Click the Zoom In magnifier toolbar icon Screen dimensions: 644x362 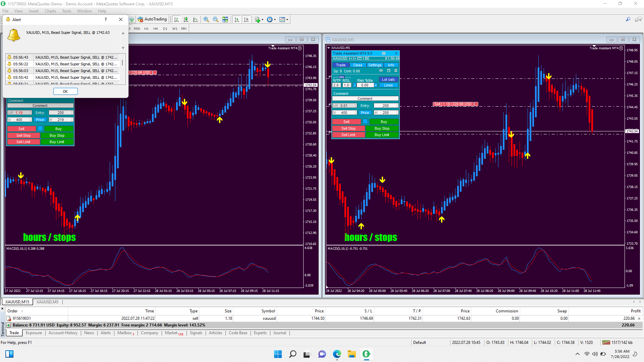click(x=206, y=19)
